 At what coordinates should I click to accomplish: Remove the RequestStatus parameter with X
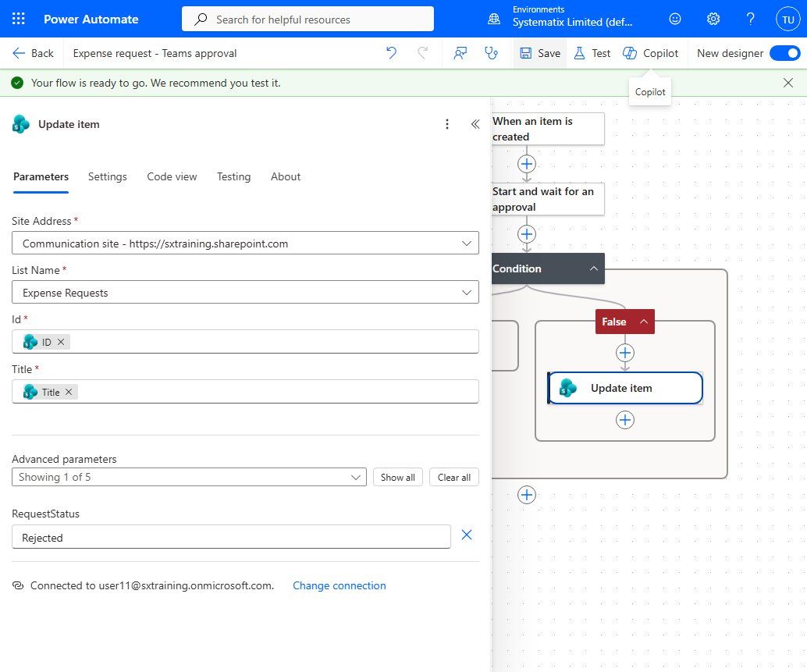(x=466, y=535)
